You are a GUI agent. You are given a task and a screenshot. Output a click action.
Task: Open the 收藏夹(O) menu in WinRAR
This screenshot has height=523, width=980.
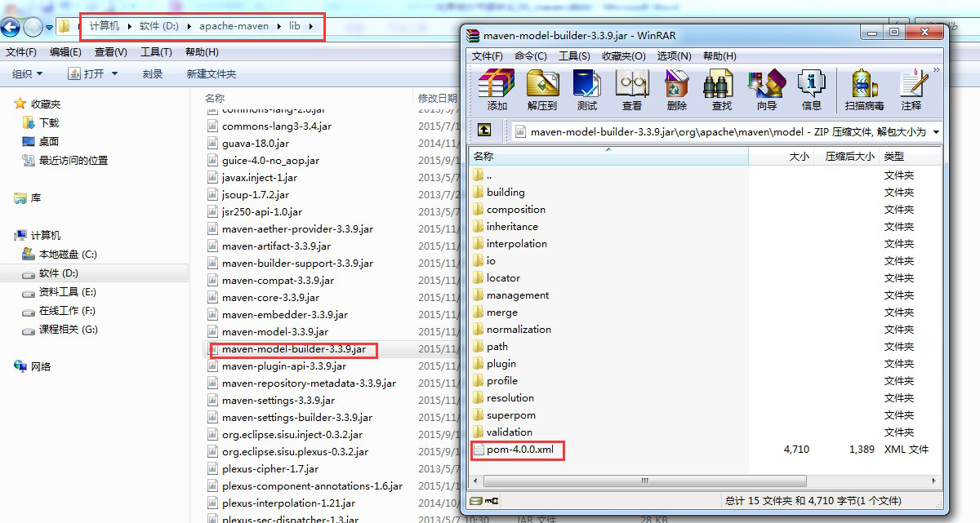point(623,55)
